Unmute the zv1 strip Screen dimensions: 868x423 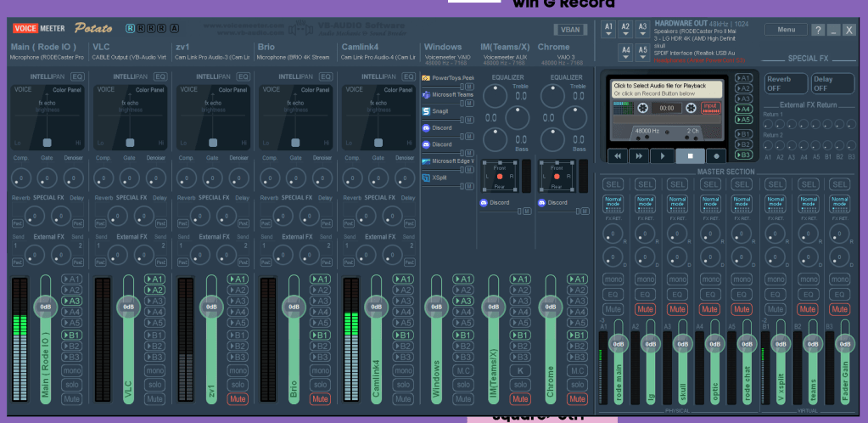pyautogui.click(x=238, y=398)
